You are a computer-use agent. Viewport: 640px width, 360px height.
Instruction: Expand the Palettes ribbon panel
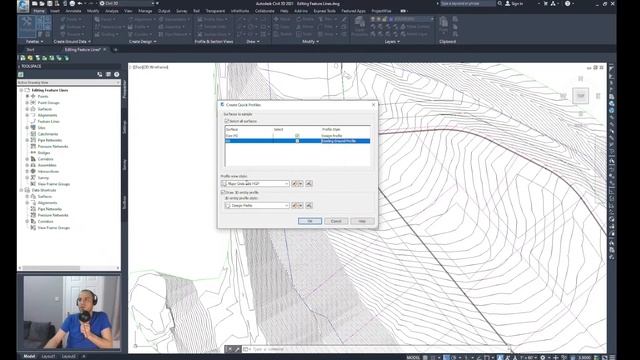[34, 42]
